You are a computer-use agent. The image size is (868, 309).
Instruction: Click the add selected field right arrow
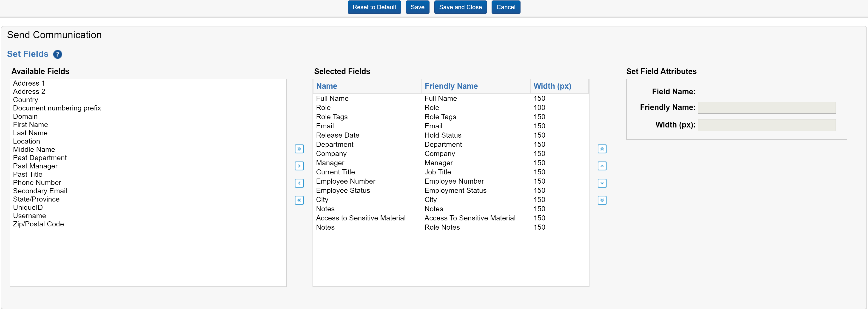pos(299,166)
